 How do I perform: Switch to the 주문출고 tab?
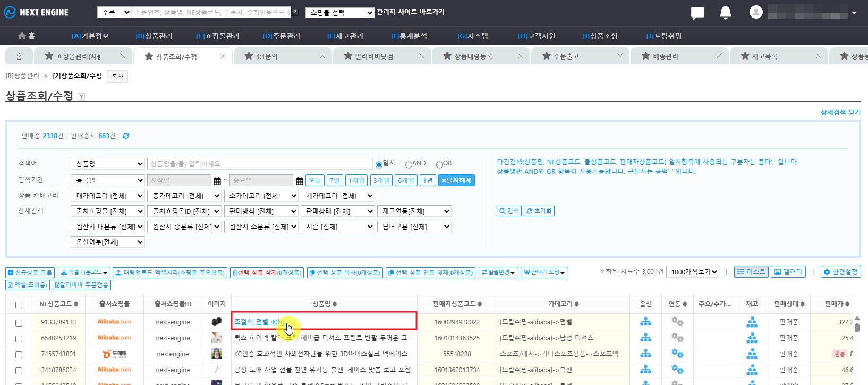[x=566, y=56]
